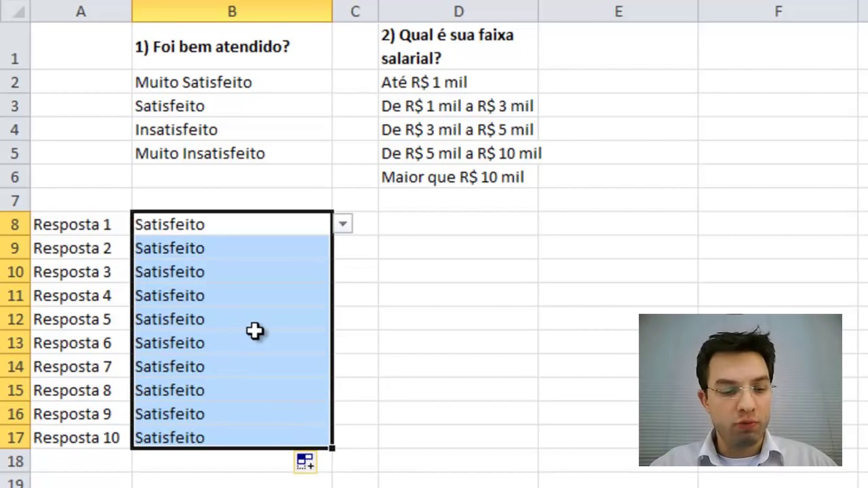This screenshot has width=868, height=488.
Task: Click cell 'Satisfeito' in row 3
Action: coord(232,106)
